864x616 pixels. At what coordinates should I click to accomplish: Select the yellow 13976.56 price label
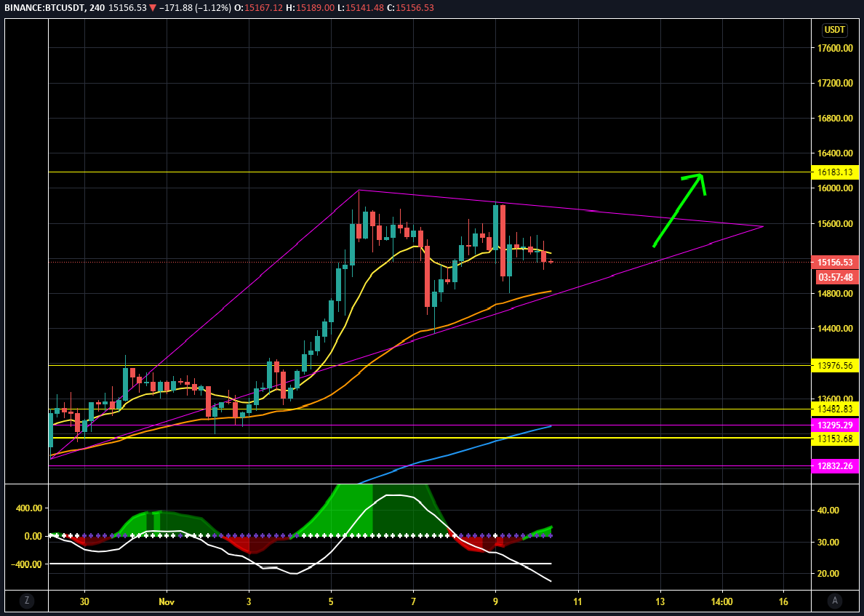pos(835,365)
